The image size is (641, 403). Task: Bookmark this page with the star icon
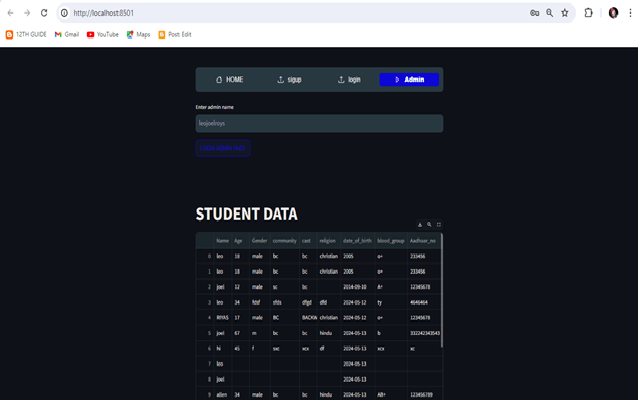565,13
